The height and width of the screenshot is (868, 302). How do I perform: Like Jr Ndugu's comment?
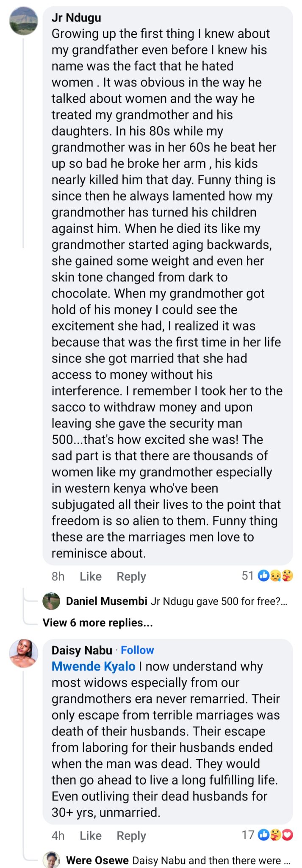[x=91, y=576]
